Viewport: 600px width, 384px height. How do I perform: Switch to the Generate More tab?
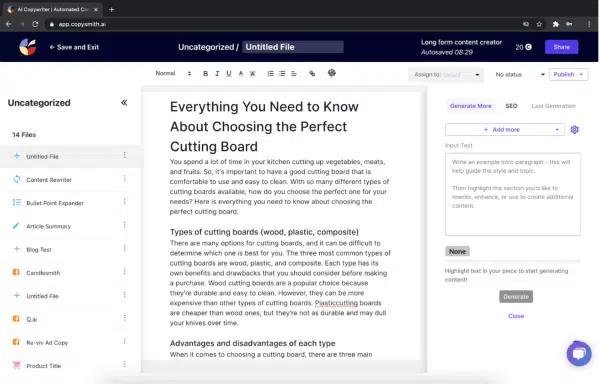point(471,106)
